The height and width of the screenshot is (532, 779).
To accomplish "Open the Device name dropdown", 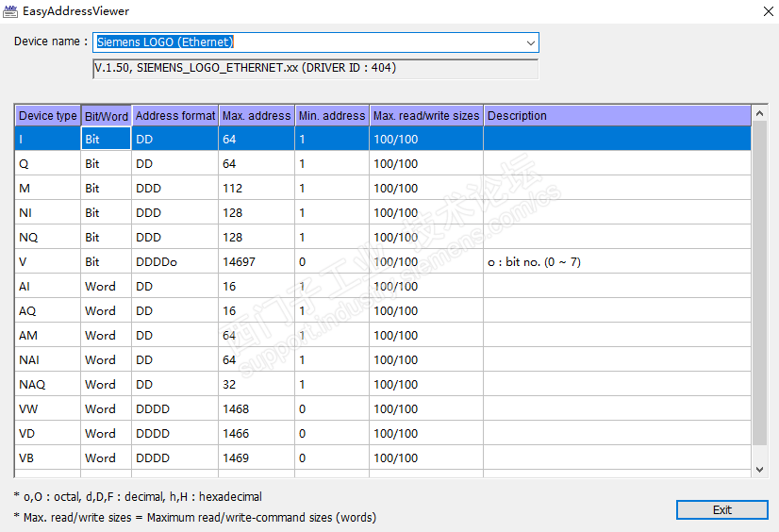I will pos(531,42).
